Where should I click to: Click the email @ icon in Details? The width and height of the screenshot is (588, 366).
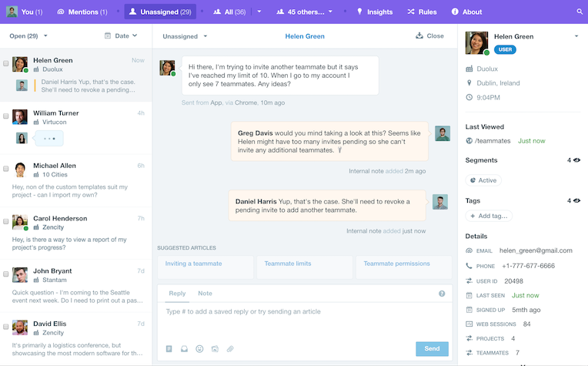click(x=469, y=250)
